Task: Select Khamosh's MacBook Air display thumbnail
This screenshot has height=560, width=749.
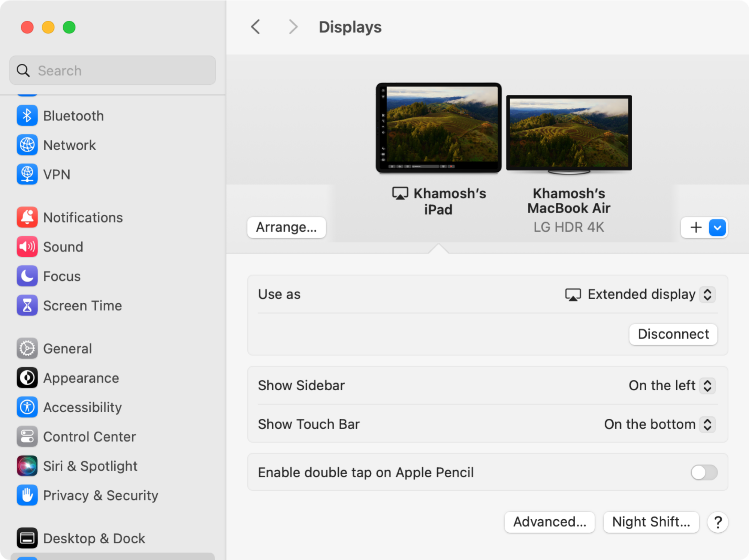Action: 569,135
